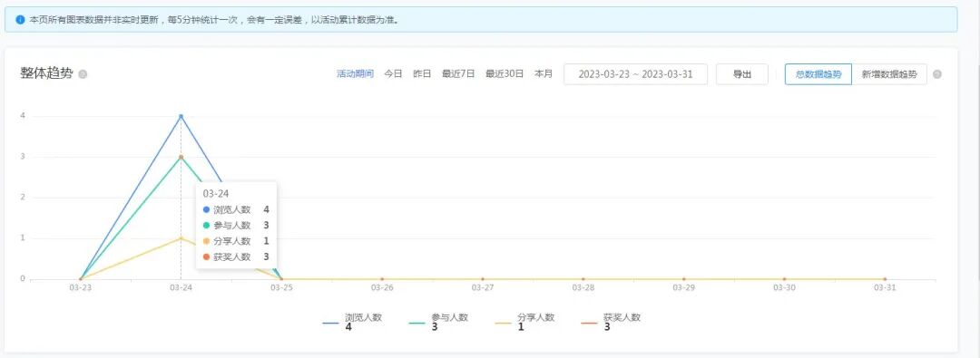
Task: Click the 导出 export button
Action: [x=742, y=73]
